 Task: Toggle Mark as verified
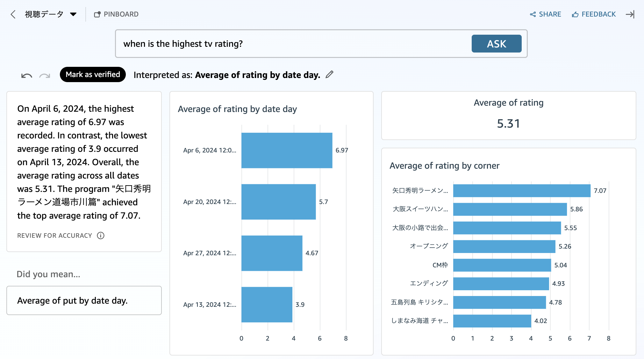[x=93, y=74]
